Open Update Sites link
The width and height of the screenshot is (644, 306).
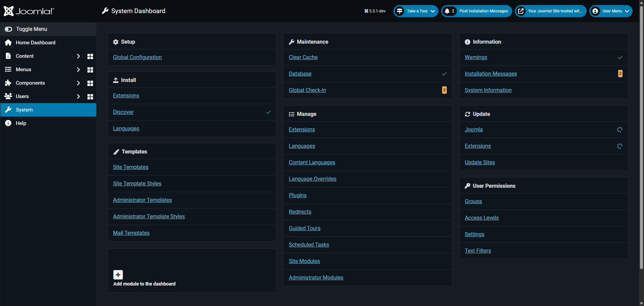click(x=480, y=163)
